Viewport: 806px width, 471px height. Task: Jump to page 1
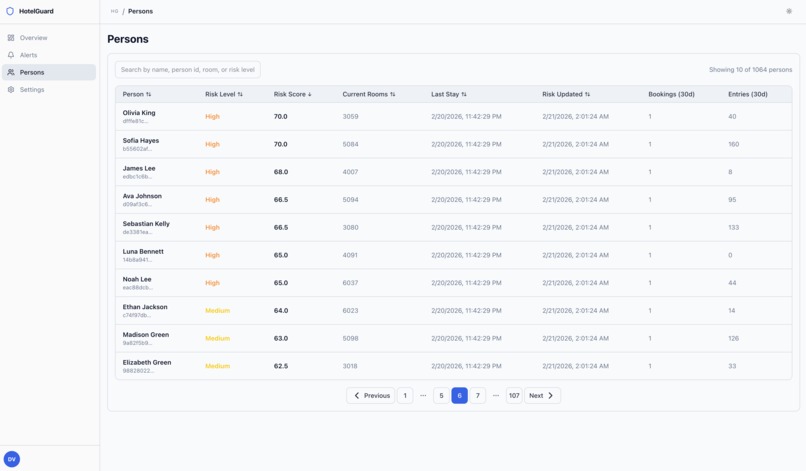405,395
